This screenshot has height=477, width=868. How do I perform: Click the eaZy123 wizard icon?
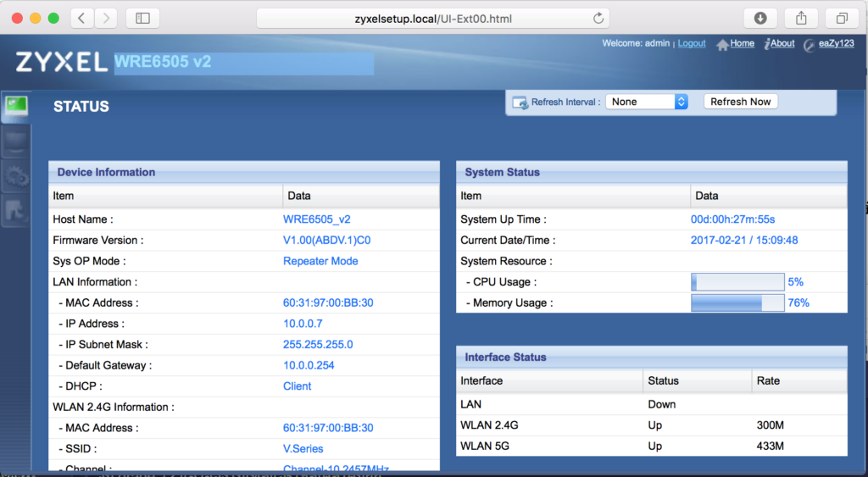810,45
